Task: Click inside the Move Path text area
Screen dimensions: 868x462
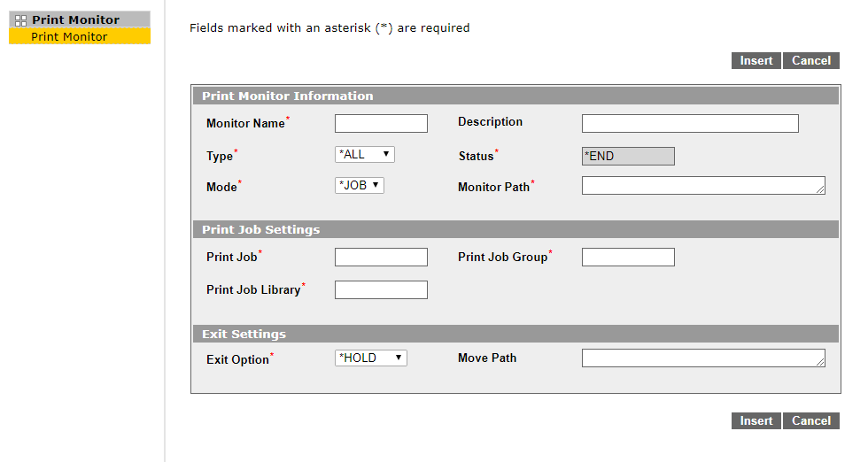Action: pyautogui.click(x=702, y=358)
